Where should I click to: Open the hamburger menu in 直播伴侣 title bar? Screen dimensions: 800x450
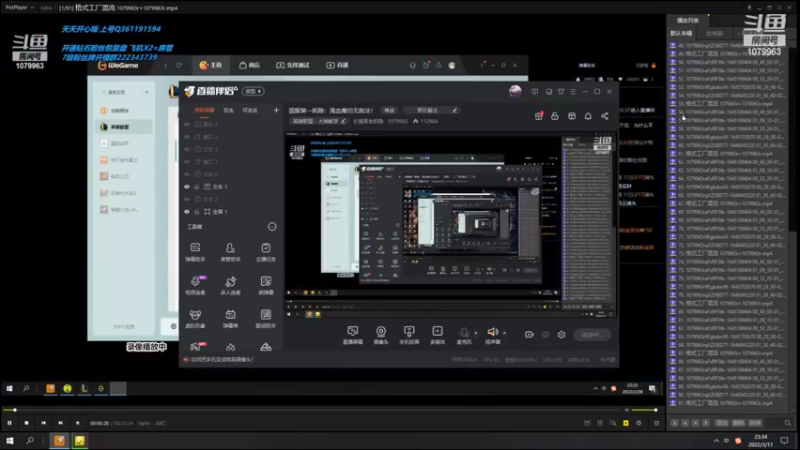(573, 92)
